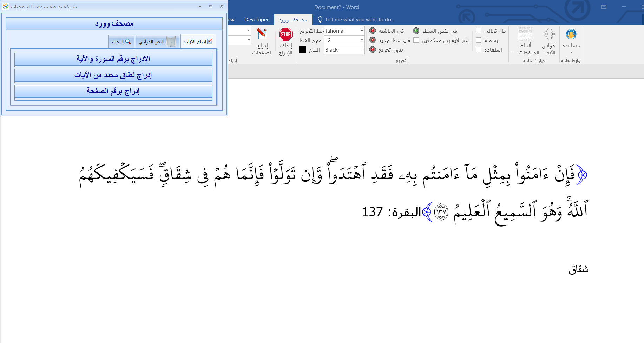Click the إدراج الصفحات pencil-page icon
The width and height of the screenshot is (644, 343).
pos(262,34)
